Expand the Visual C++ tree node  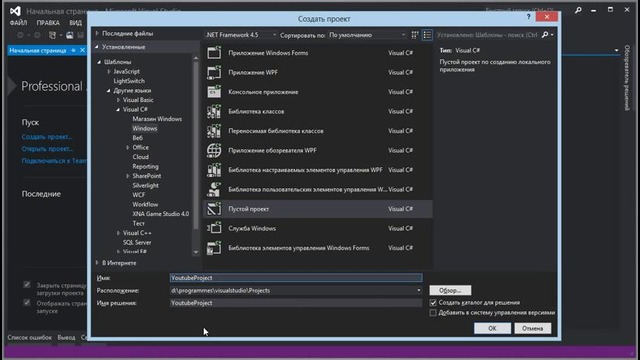pos(118,233)
